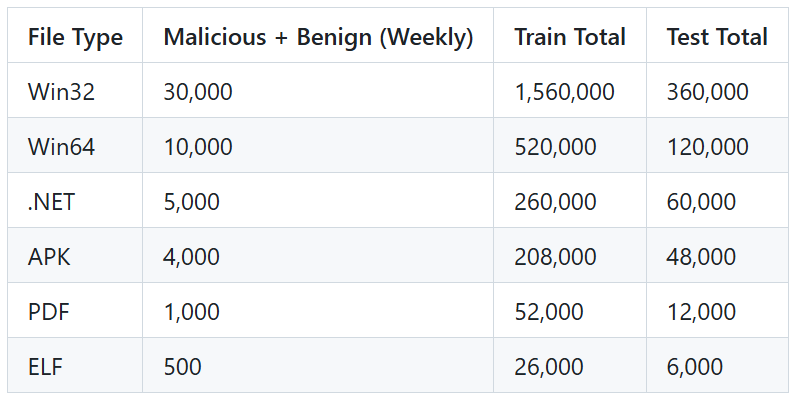Click the 48,000 test total cell
Viewport: 794px width, 399px height.
[701, 257]
